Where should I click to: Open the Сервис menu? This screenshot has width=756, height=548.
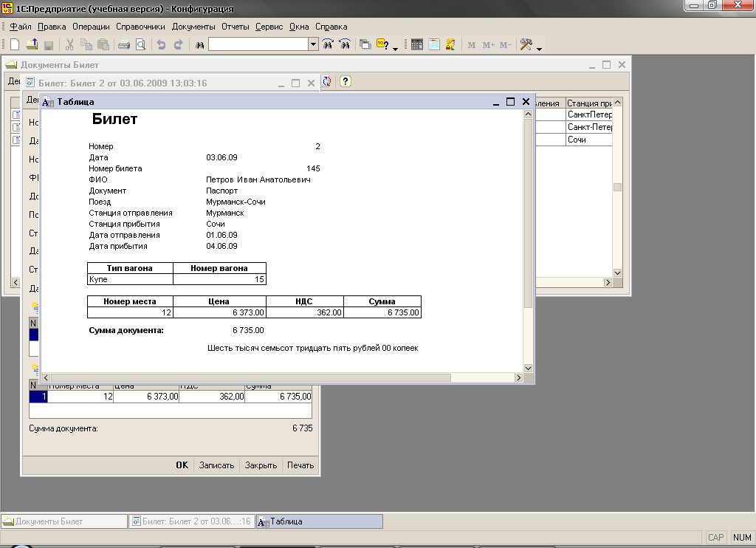pyautogui.click(x=269, y=27)
